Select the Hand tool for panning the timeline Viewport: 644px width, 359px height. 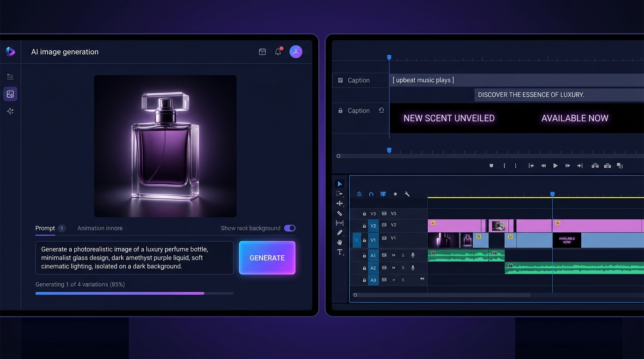(340, 242)
